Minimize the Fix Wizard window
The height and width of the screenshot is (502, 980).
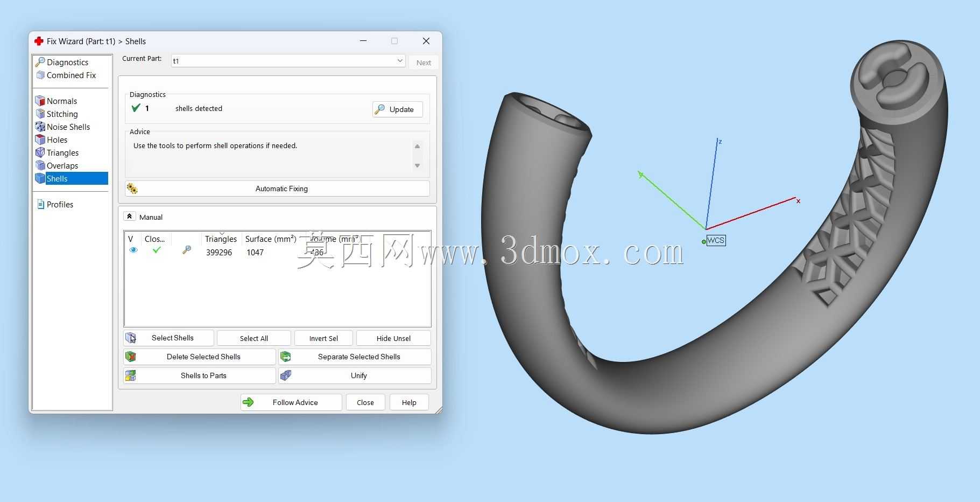[363, 41]
